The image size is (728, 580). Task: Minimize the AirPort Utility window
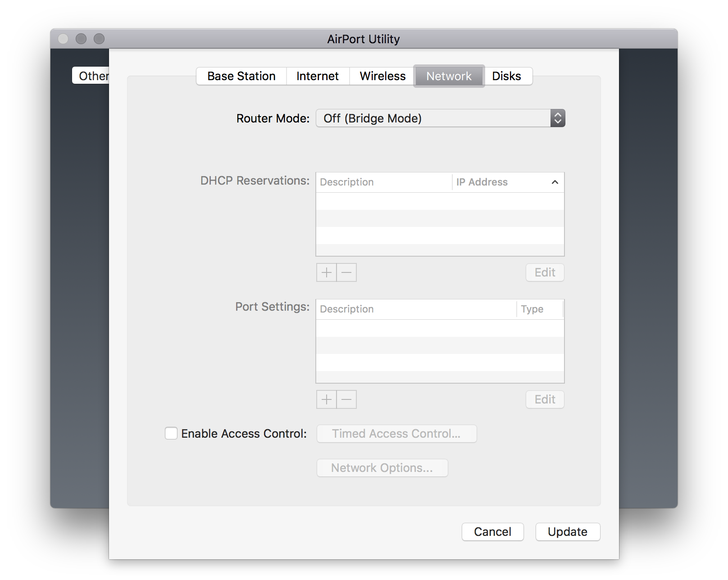[81, 39]
